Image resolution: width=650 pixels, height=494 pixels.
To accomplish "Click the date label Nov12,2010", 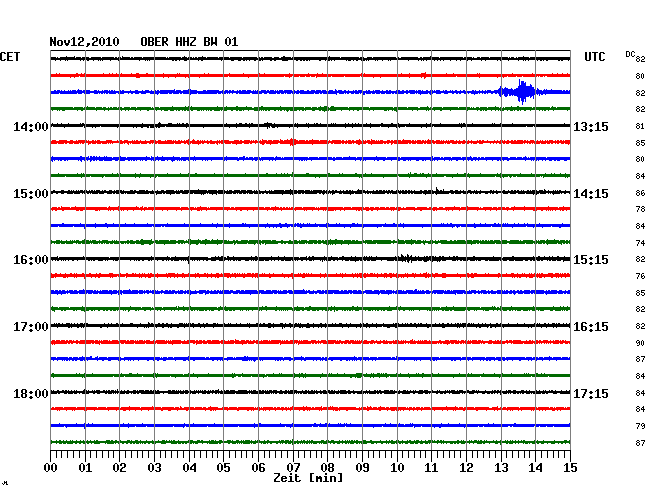I will tap(84, 42).
